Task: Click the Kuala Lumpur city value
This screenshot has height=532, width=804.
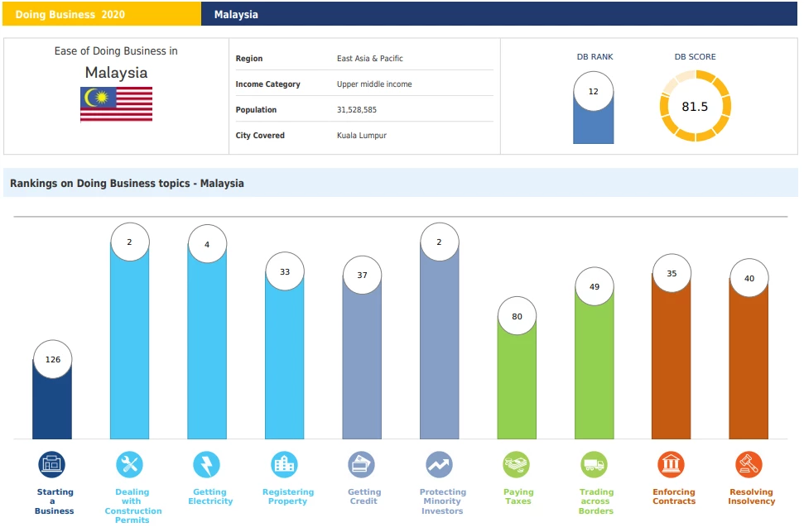Action: tap(362, 136)
